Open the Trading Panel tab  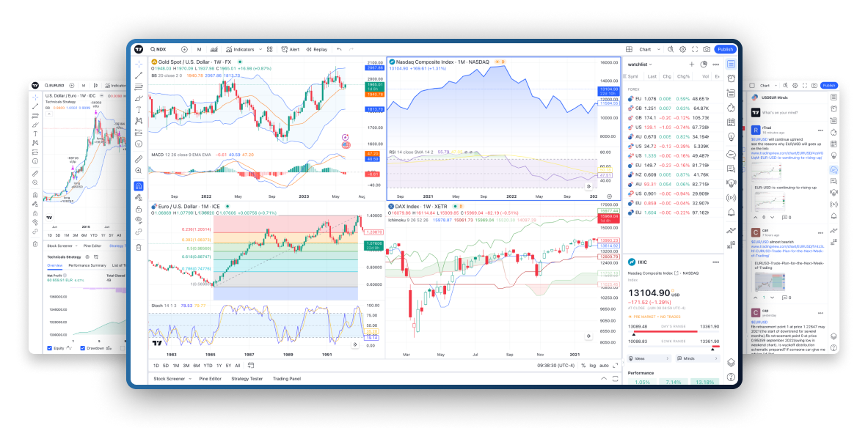coord(287,379)
